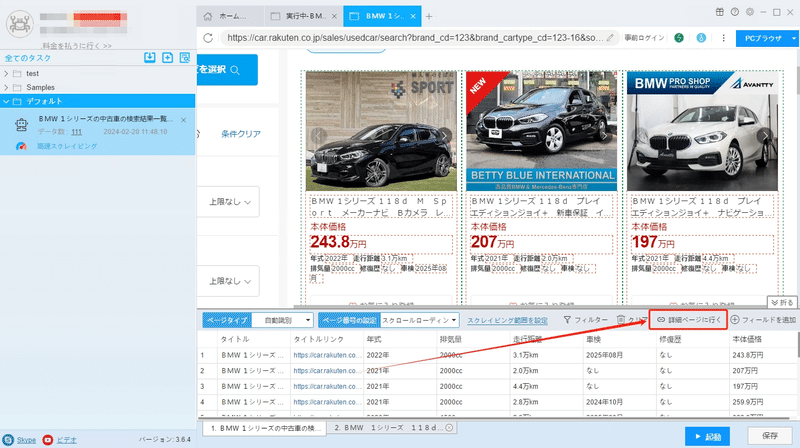
Task: Click 詳細ページに行く button
Action: (688, 320)
